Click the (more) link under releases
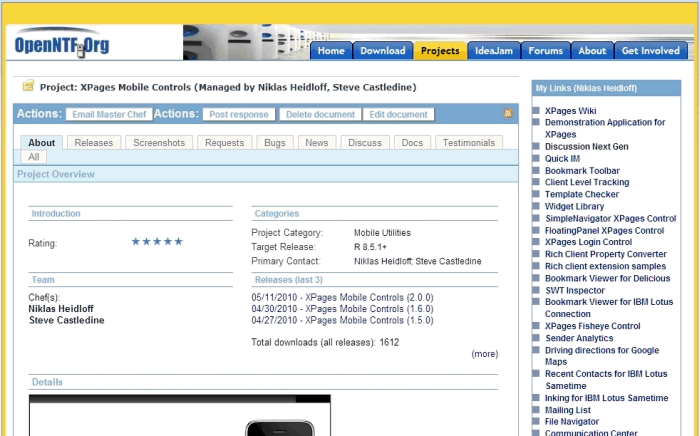The width and height of the screenshot is (700, 436). coord(485,354)
